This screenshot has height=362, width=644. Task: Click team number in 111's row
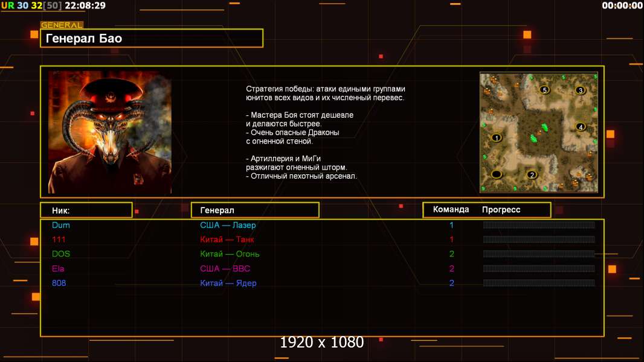(x=451, y=240)
